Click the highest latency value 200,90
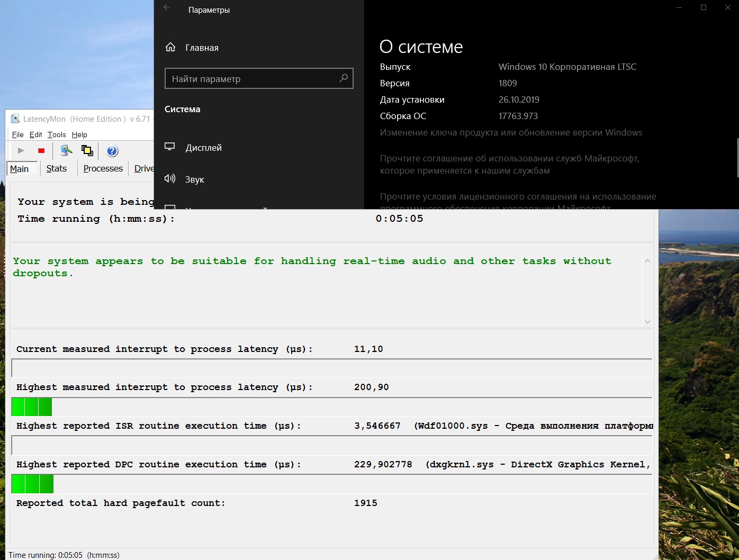 pos(372,387)
